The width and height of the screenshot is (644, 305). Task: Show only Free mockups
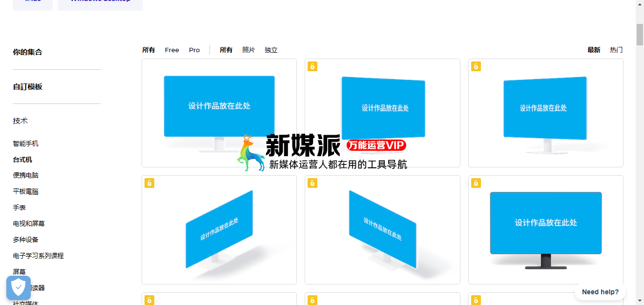(x=172, y=50)
